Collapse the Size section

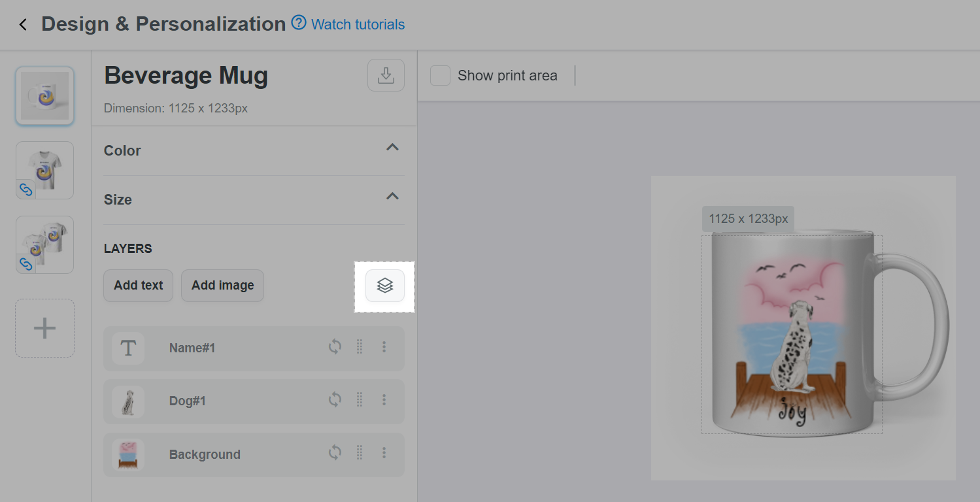392,197
